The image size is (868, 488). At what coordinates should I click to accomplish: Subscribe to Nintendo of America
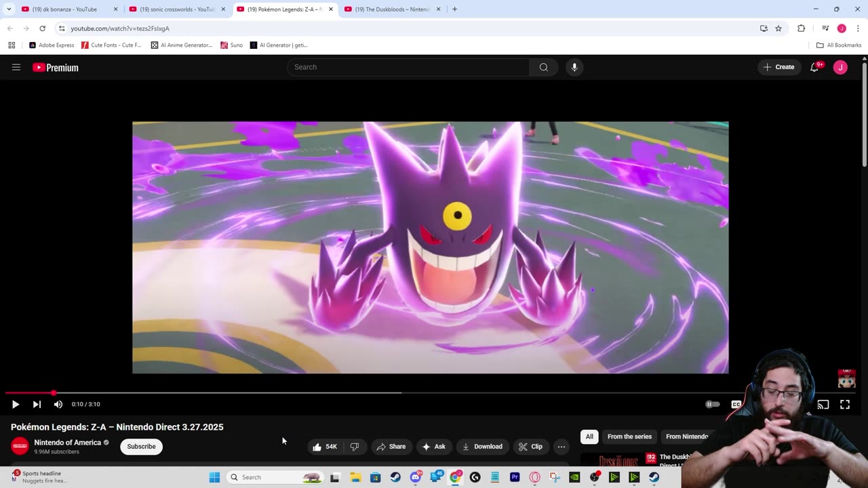(141, 447)
